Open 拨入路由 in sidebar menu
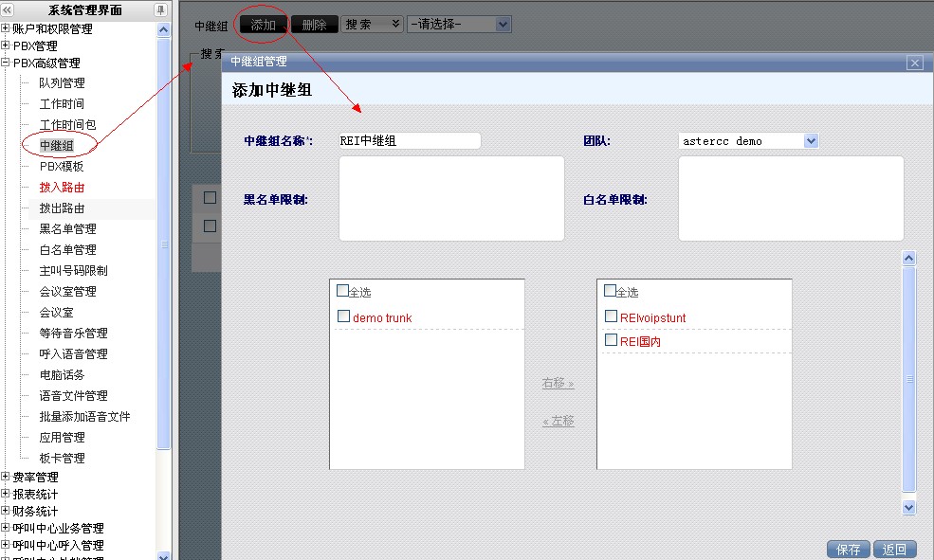This screenshot has height=560, width=934. 62,188
